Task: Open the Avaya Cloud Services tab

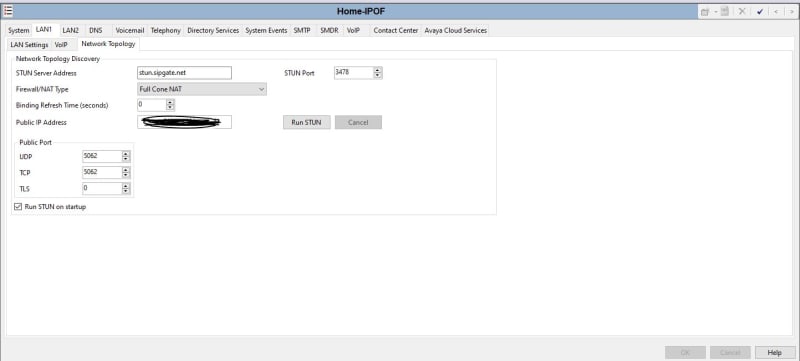Action: coord(456,31)
